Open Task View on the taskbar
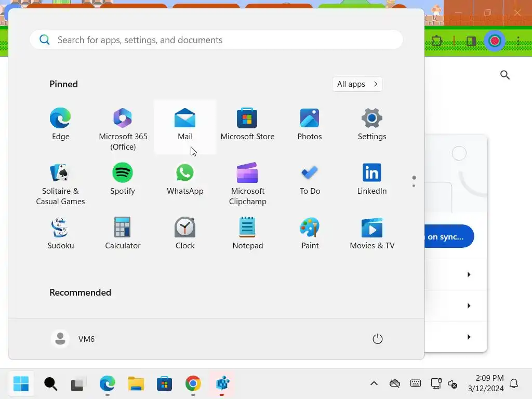Image resolution: width=532 pixels, height=399 pixels. pos(78,384)
